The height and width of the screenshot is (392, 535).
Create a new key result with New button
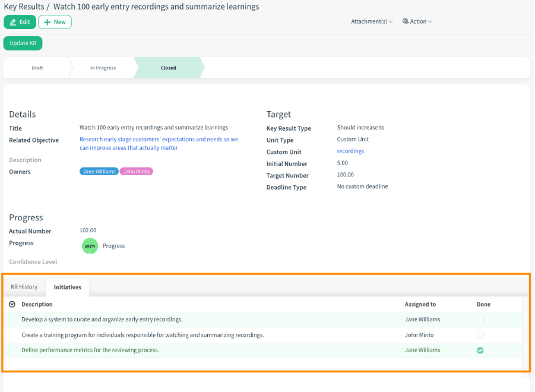[x=55, y=22]
